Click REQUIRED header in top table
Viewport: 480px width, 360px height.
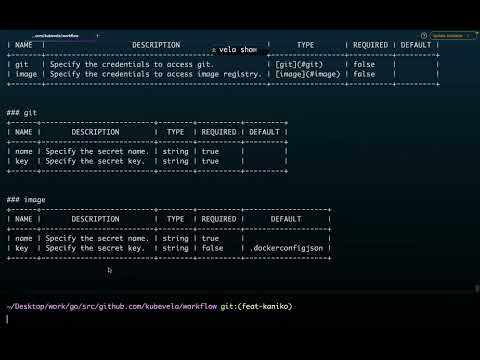(x=370, y=45)
